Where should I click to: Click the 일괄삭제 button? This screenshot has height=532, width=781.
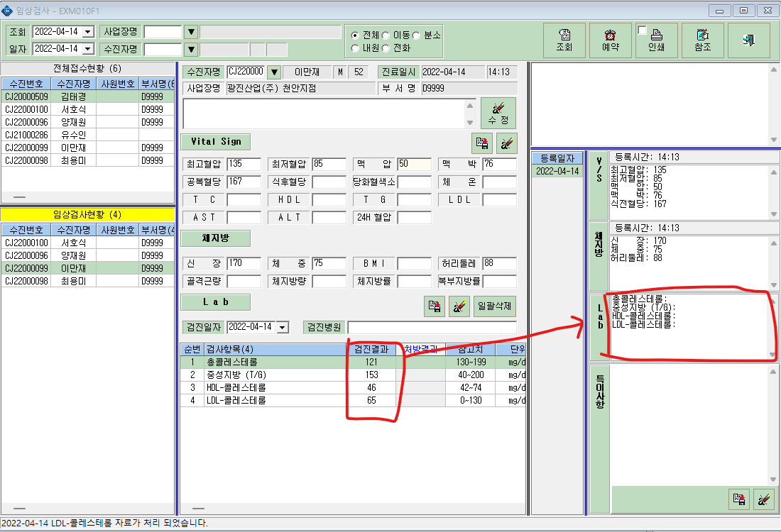click(494, 306)
